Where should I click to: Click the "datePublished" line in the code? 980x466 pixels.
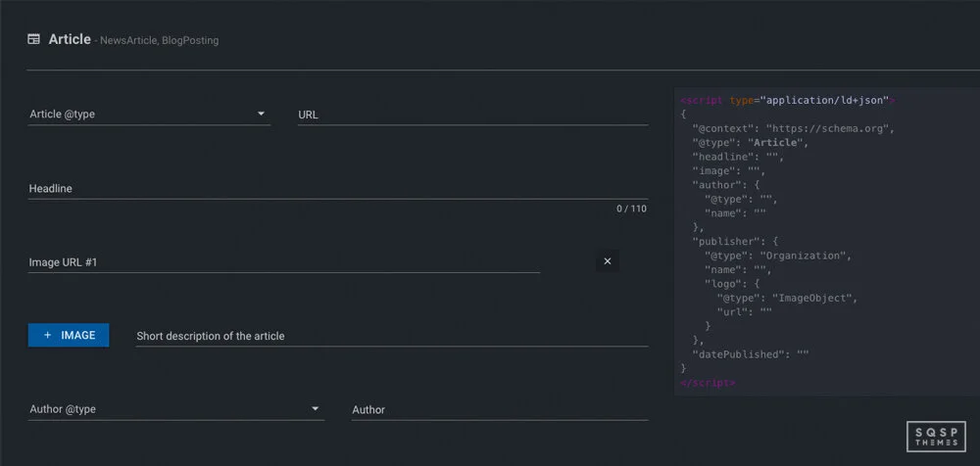pos(751,354)
